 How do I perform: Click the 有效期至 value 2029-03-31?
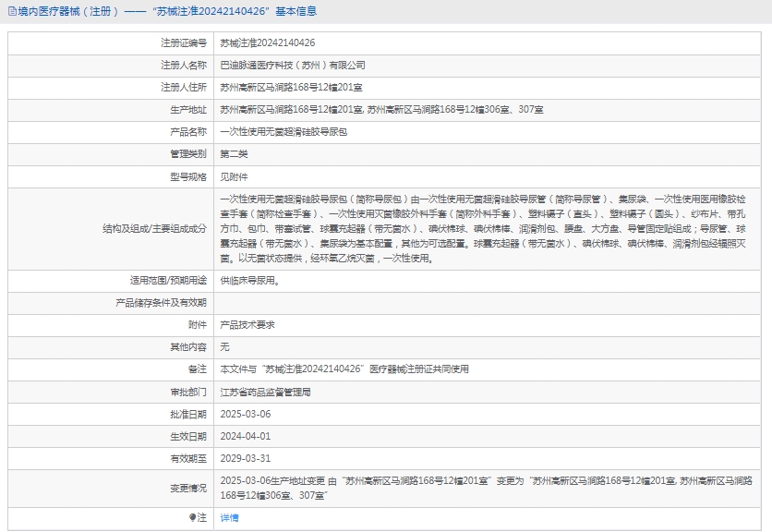245,458
